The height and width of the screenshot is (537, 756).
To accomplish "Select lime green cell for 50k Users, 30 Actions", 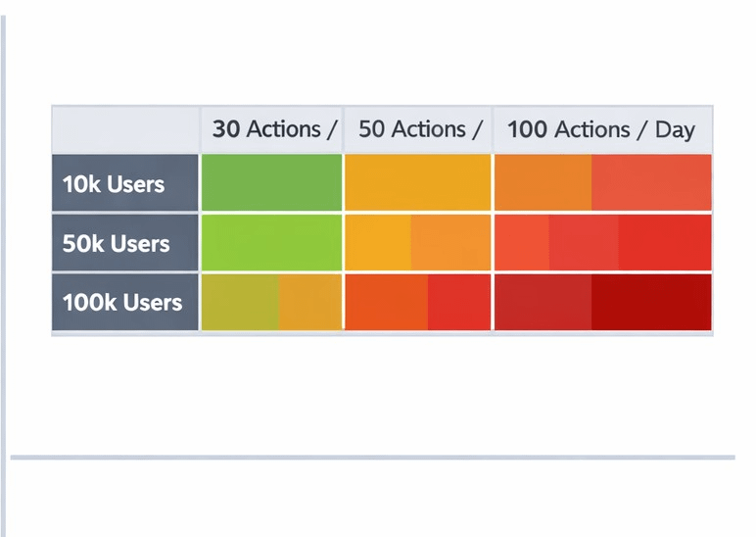I will point(271,243).
